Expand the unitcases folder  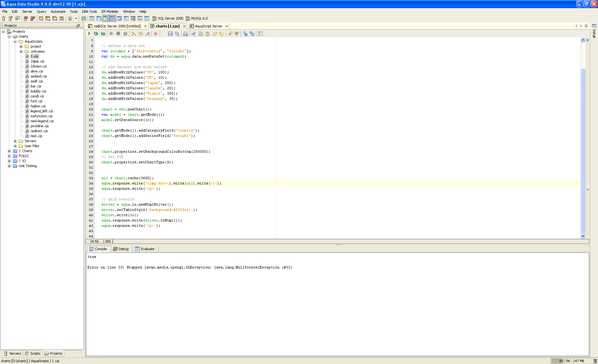[x=21, y=51]
